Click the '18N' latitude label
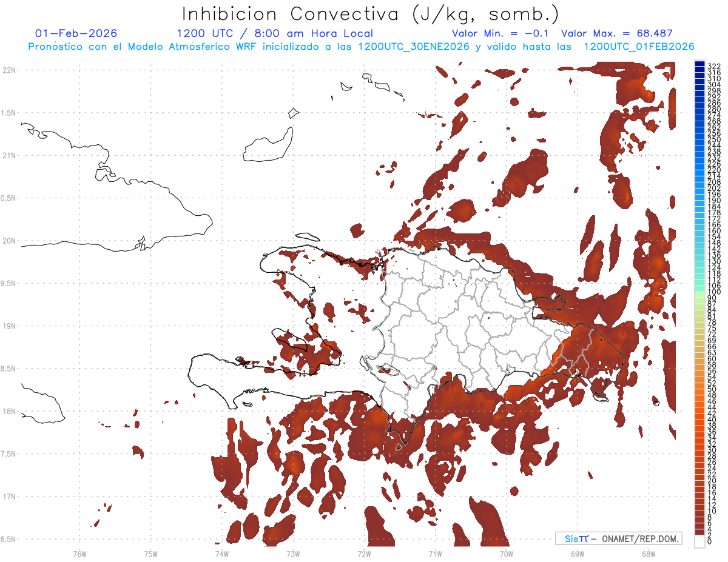This screenshot has width=728, height=562. click(8, 411)
